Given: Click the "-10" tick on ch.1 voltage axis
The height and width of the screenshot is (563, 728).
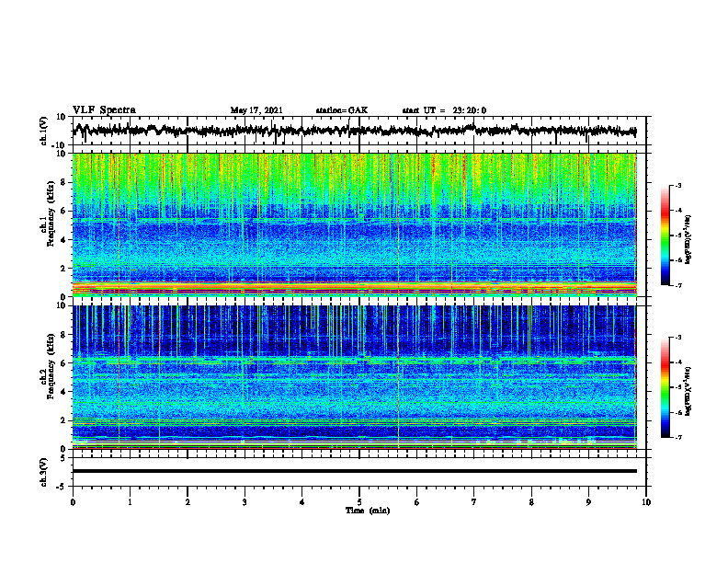Looking at the screenshot, I should [60, 145].
